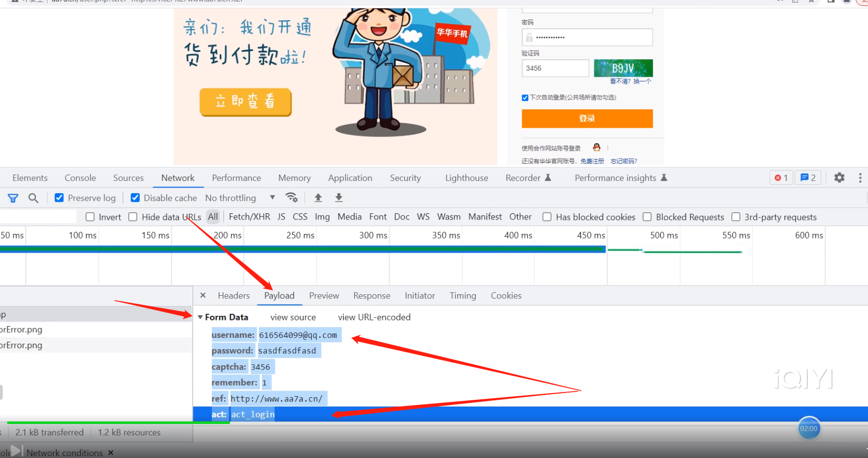Click the password input field
The height and width of the screenshot is (458, 868).
587,37
